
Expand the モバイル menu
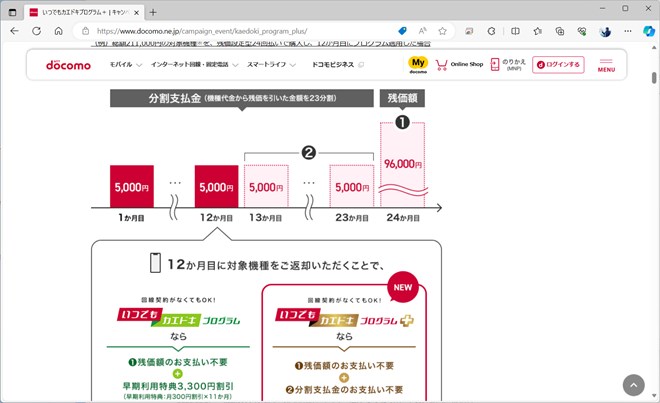125,64
